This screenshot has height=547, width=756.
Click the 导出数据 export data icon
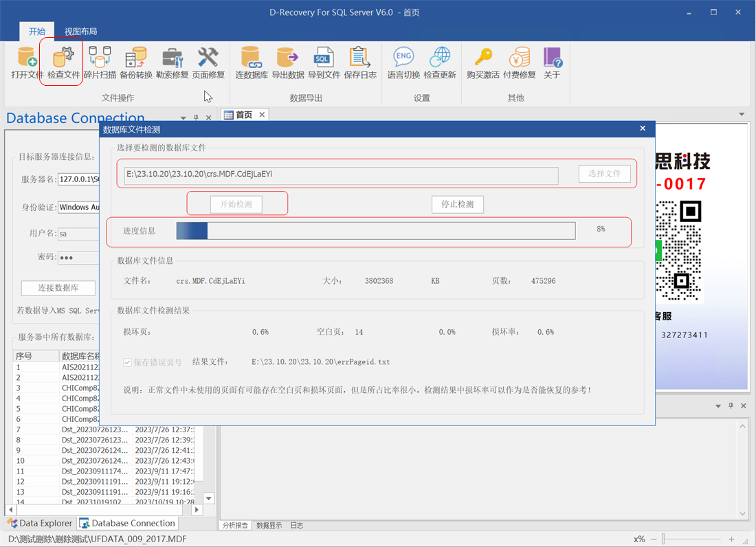(288, 63)
